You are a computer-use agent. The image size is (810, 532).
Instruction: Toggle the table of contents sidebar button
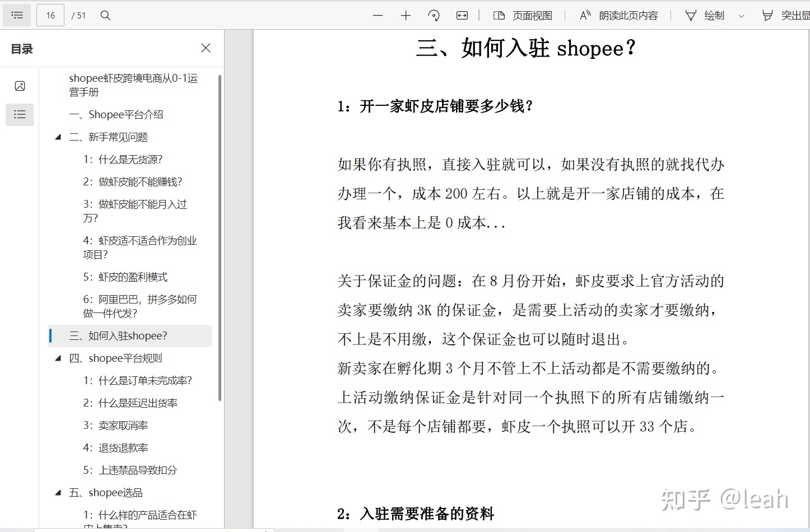17,15
